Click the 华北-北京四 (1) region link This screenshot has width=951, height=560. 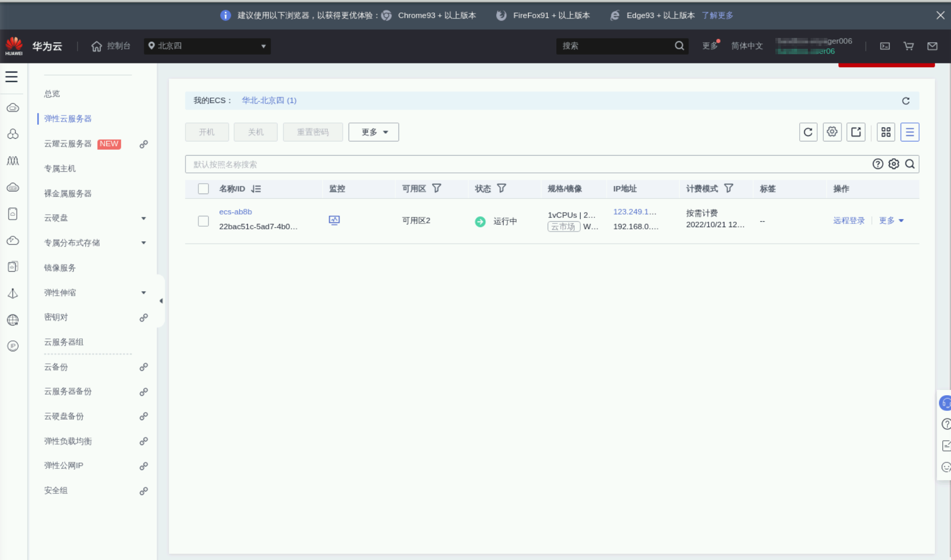(269, 100)
